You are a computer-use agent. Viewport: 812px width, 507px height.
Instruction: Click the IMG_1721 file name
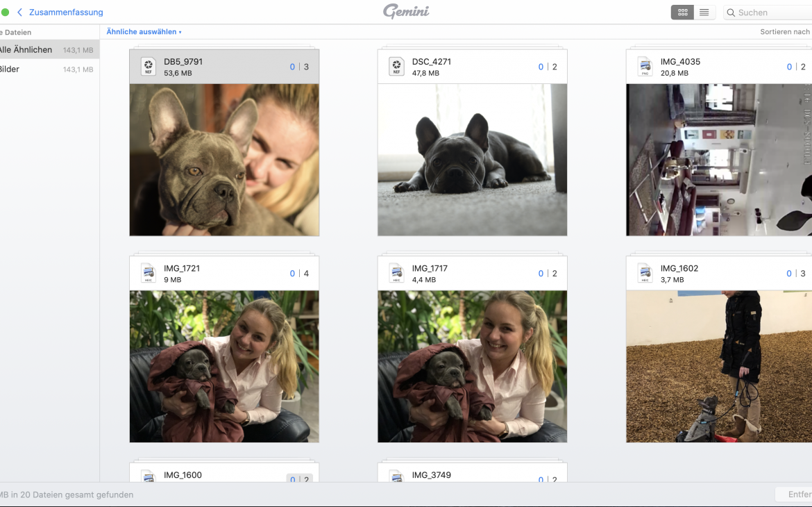[x=182, y=269]
